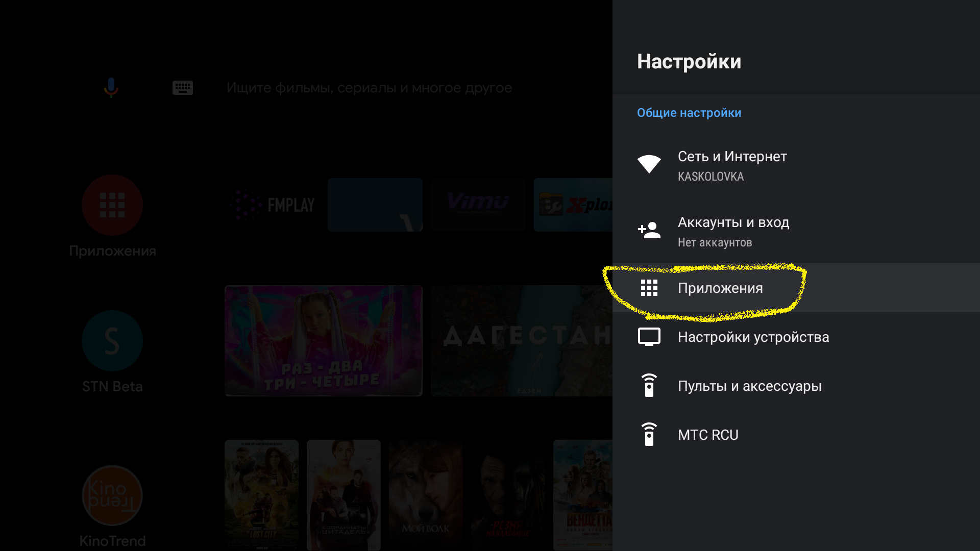Image resolution: width=980 pixels, height=551 pixels.
Task: Open the red Приложения launcher circle
Action: click(x=112, y=205)
